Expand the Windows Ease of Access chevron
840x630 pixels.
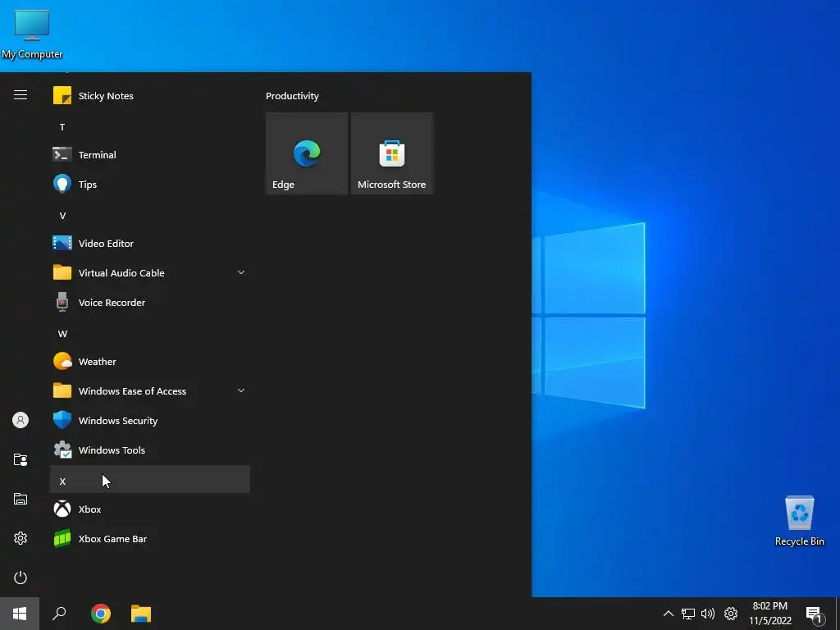pyautogui.click(x=241, y=390)
